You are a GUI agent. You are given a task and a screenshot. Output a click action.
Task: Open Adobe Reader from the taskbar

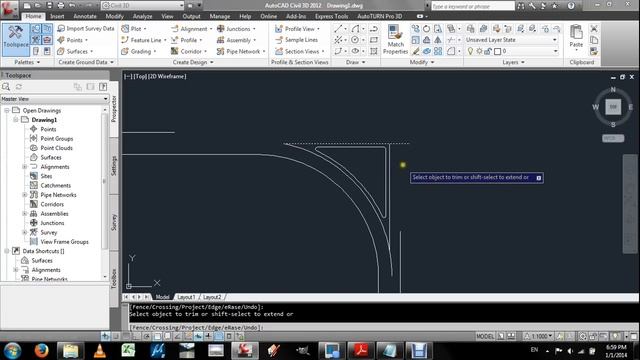coord(360,351)
